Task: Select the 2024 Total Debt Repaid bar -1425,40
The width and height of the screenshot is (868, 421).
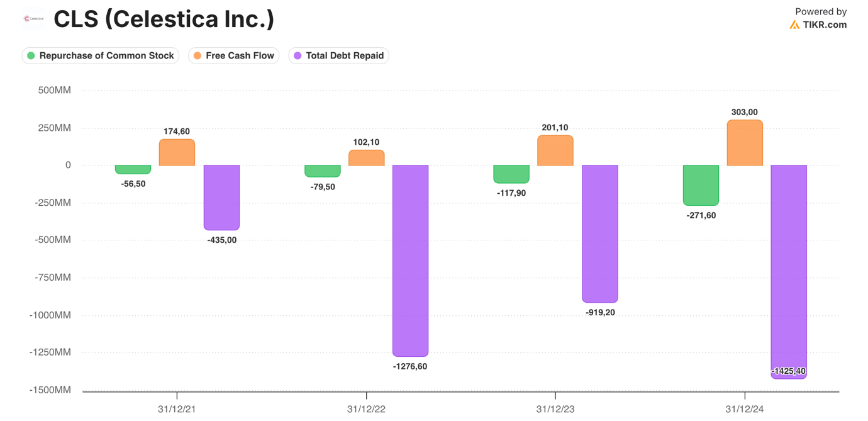Action: (789, 271)
